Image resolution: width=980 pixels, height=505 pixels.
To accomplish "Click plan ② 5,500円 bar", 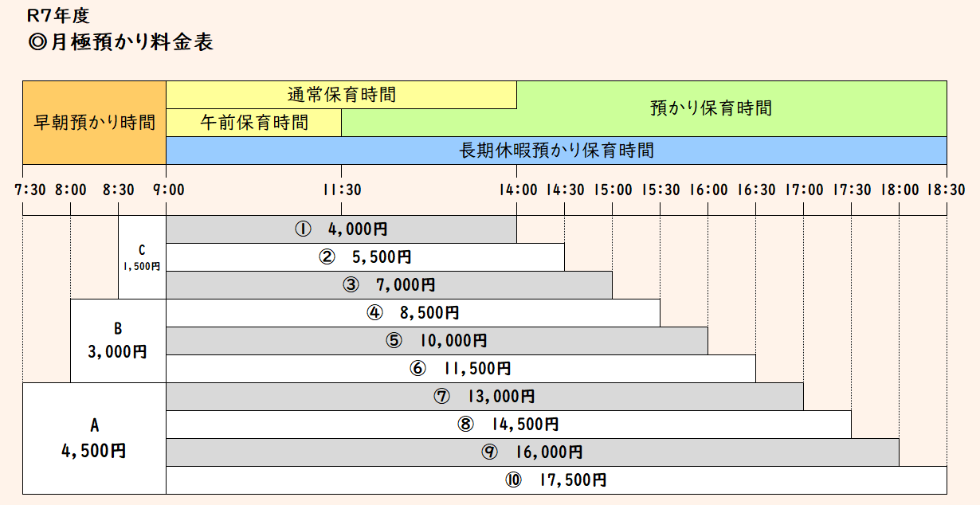I will click(366, 257).
